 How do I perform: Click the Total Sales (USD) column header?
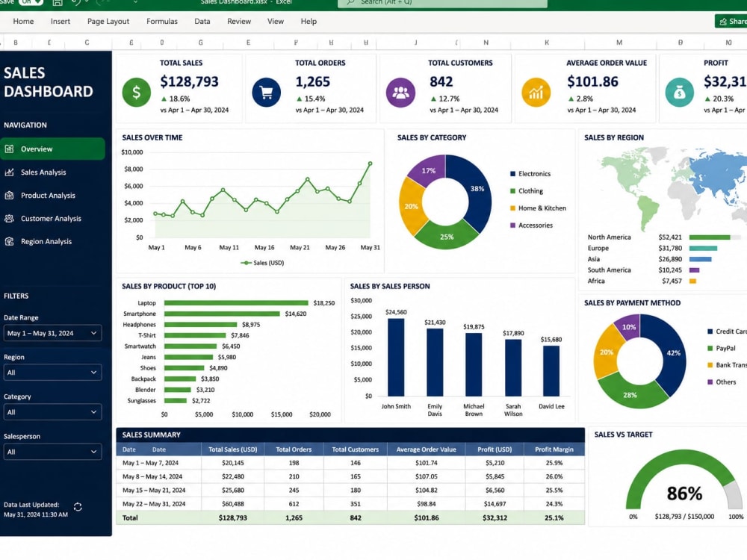pos(232,449)
